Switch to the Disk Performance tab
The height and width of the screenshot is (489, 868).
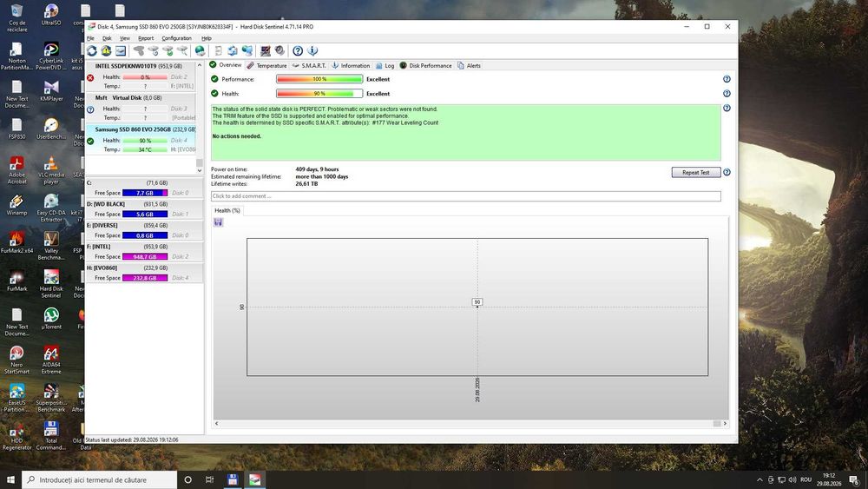pyautogui.click(x=425, y=65)
